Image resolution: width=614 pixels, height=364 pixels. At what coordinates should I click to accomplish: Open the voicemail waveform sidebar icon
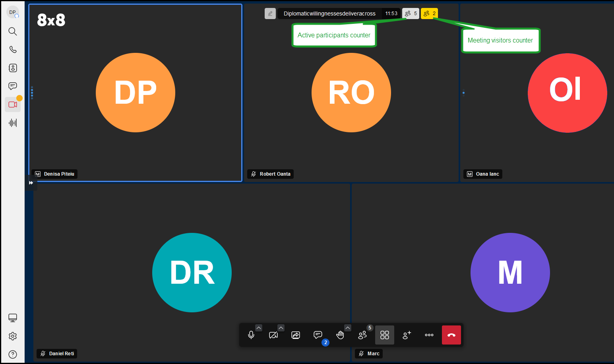[x=13, y=123]
